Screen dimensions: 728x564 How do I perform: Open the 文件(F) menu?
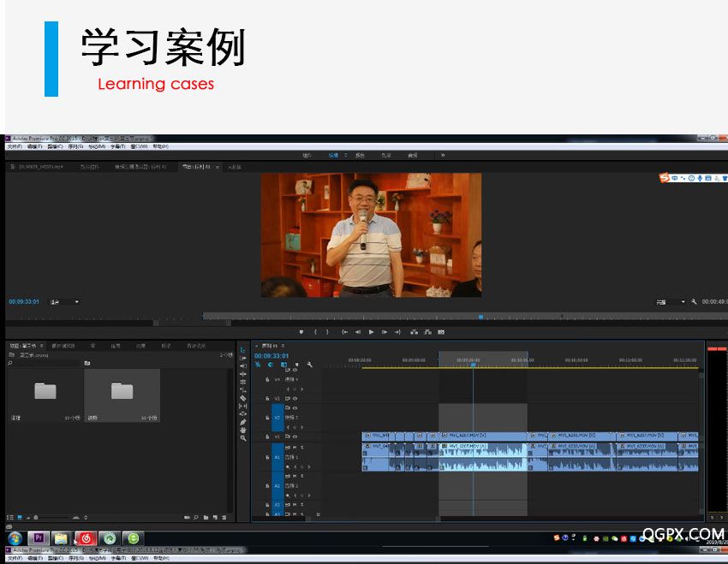(15, 146)
